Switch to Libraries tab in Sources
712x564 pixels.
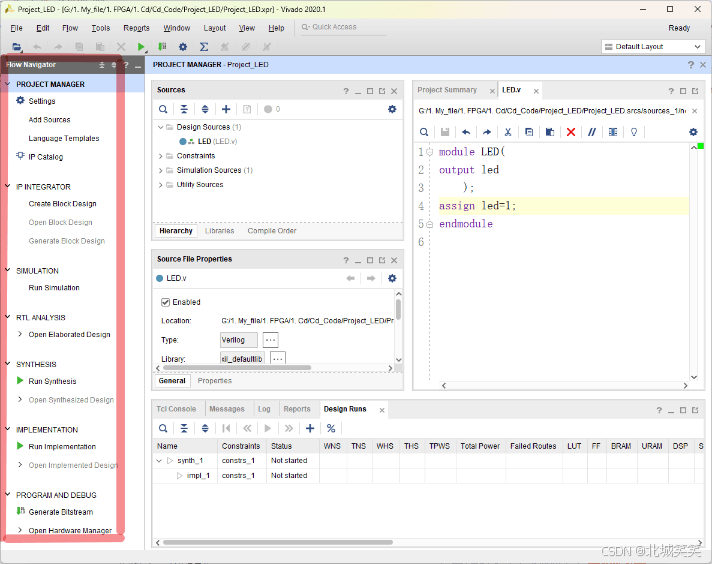[x=219, y=231]
